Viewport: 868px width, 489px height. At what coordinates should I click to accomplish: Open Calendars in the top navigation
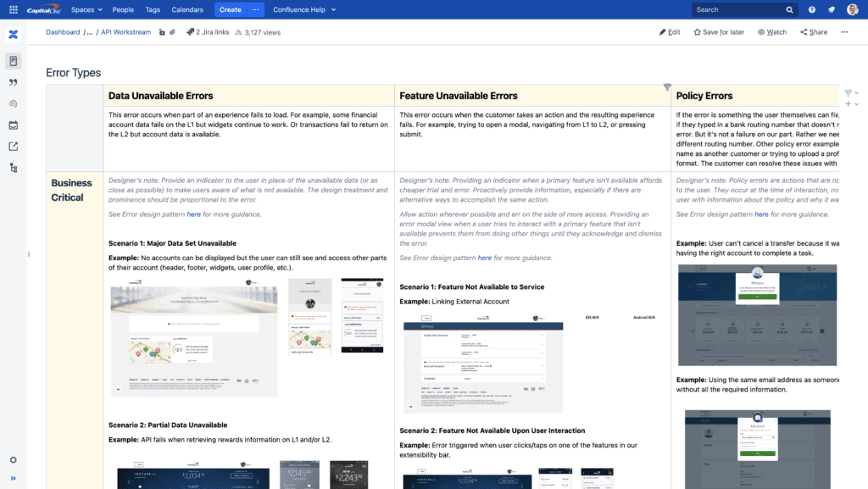(x=187, y=9)
